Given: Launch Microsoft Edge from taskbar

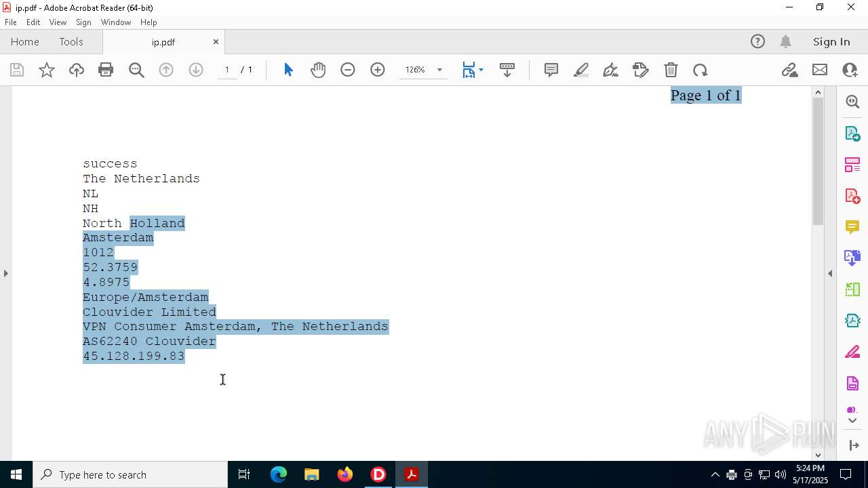Looking at the screenshot, I should [279, 474].
